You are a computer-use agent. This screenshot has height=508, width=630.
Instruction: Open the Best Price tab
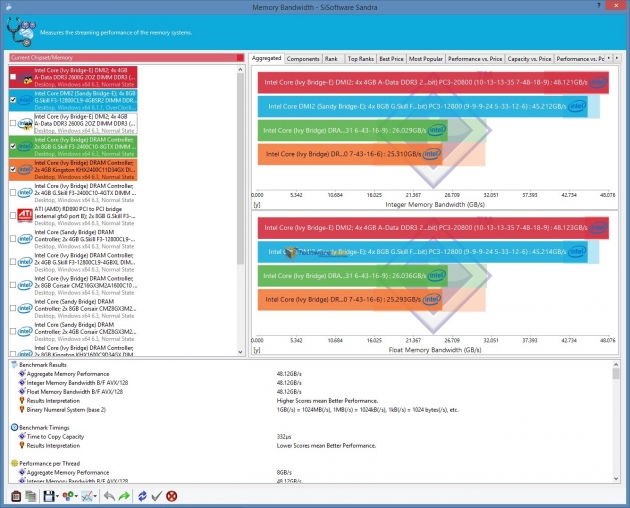pos(391,59)
